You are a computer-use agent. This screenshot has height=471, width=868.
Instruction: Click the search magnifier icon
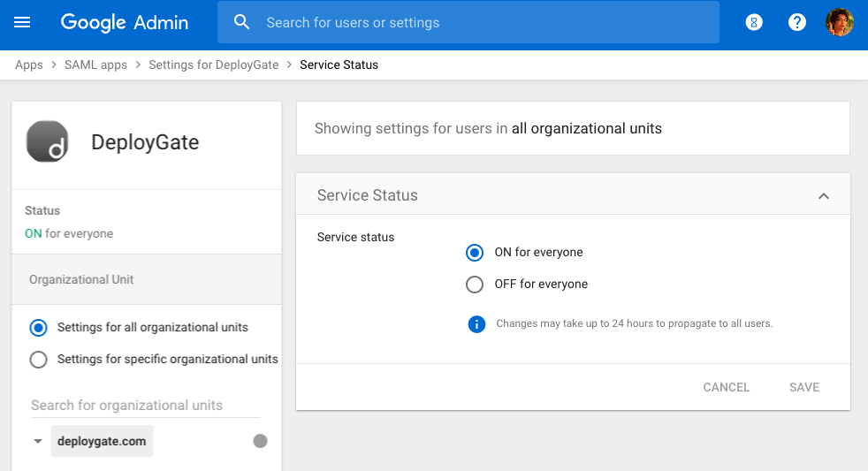click(241, 22)
